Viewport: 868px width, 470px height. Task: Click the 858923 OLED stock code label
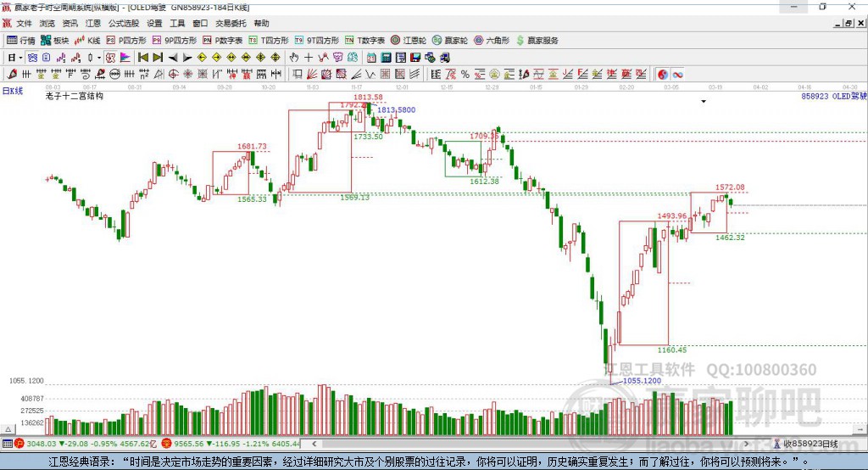834,96
